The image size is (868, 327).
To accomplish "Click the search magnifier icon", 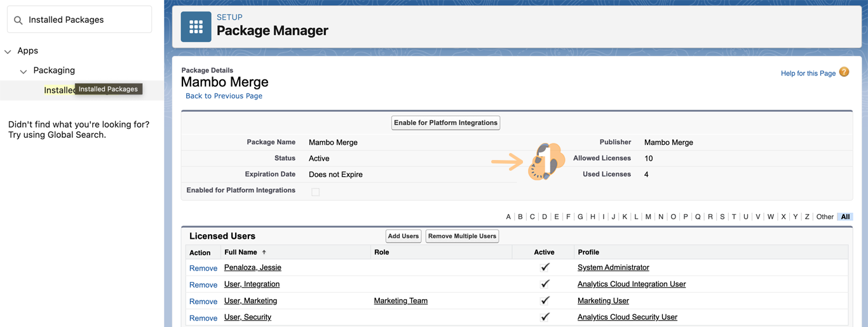I will pos(18,20).
